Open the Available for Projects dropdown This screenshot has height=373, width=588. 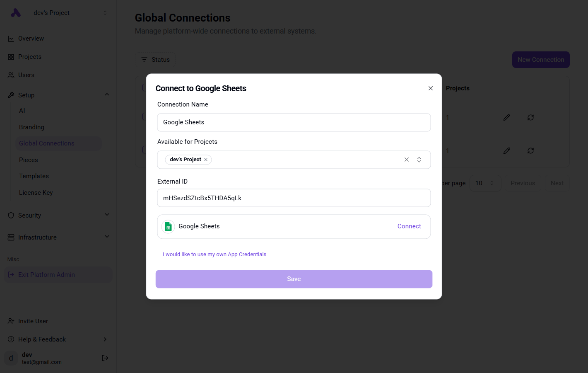coord(419,160)
